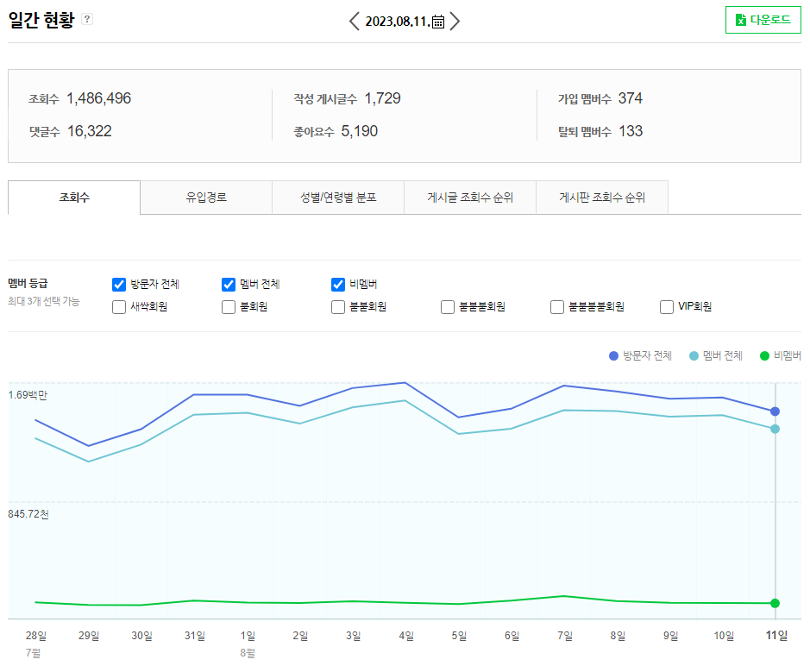Click the 작성 게시글수 value 1,729
This screenshot has height=672, width=810.
point(383,98)
